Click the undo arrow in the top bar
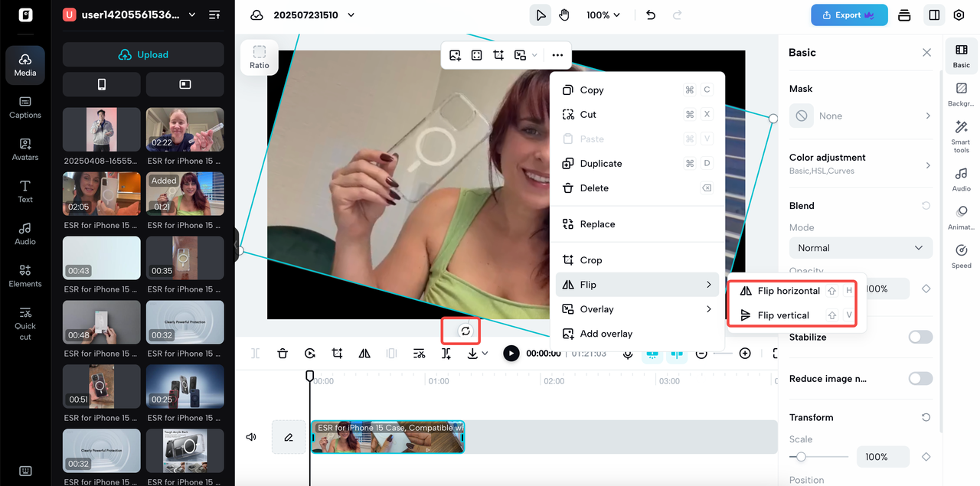980x486 pixels. click(x=651, y=15)
